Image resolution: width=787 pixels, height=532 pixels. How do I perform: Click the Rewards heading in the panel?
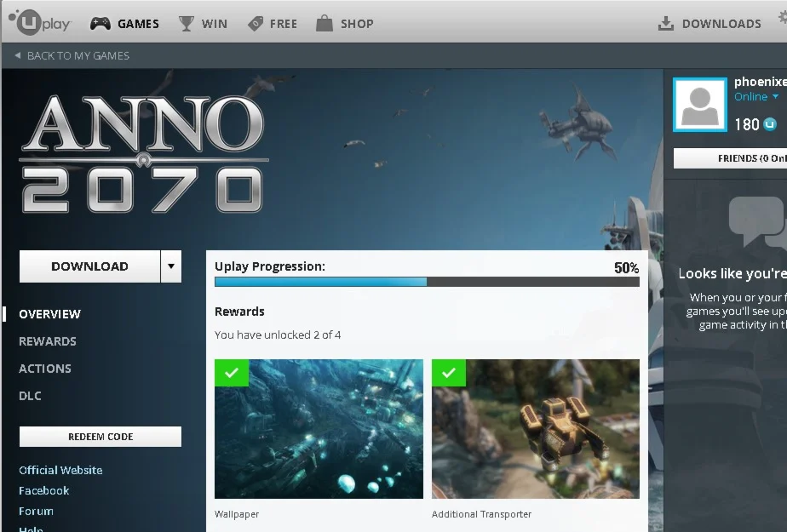239,312
